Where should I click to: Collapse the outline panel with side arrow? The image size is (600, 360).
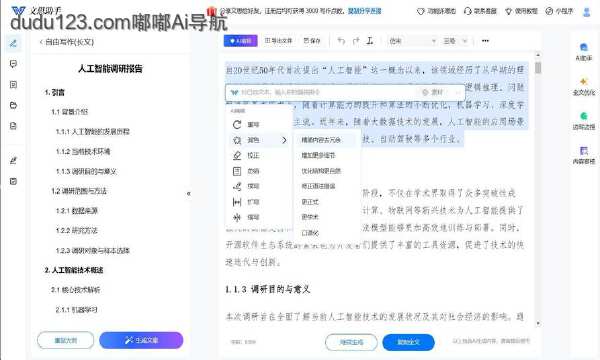[x=189, y=194]
